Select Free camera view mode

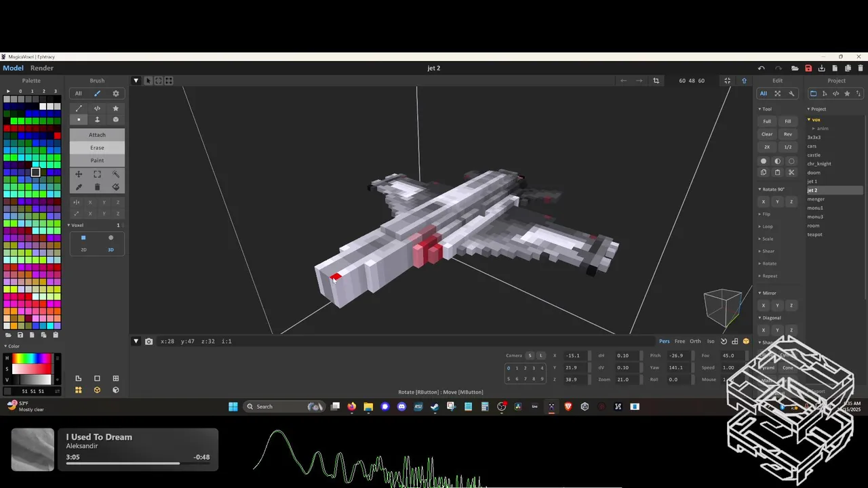(x=679, y=342)
